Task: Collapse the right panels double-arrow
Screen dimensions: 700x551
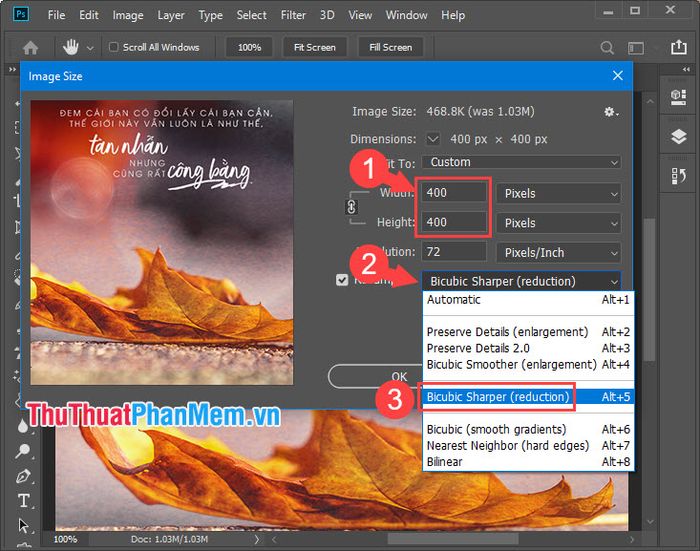Action: coord(686,70)
